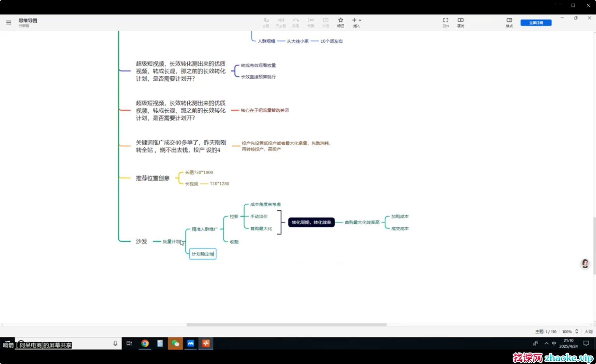Select the 计划稳定性 topic node

(203, 254)
